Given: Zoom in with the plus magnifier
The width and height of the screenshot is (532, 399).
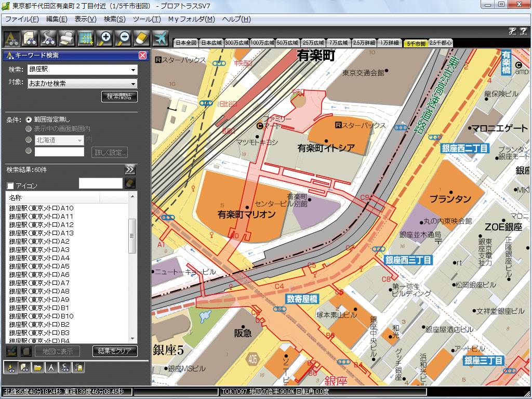Looking at the screenshot, I should coord(104,38).
